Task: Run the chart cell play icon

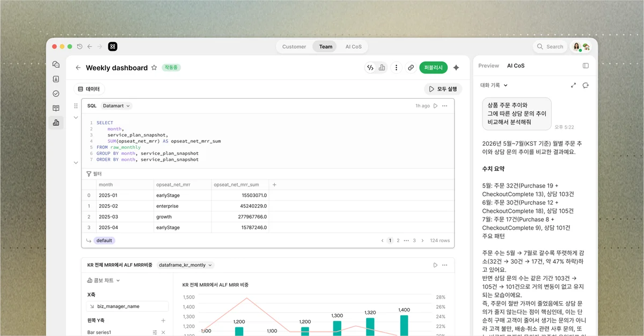Action: [x=435, y=265]
